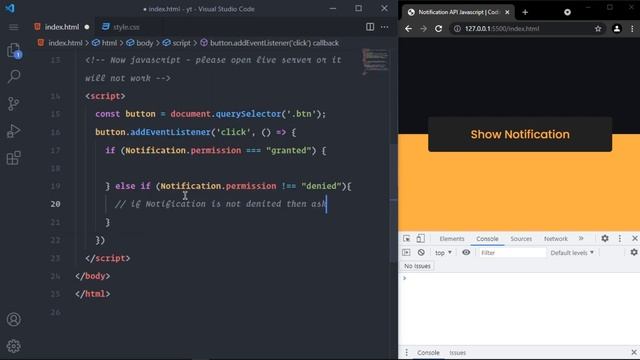Open the drawer Console tab
640x360 pixels.
coord(428,352)
